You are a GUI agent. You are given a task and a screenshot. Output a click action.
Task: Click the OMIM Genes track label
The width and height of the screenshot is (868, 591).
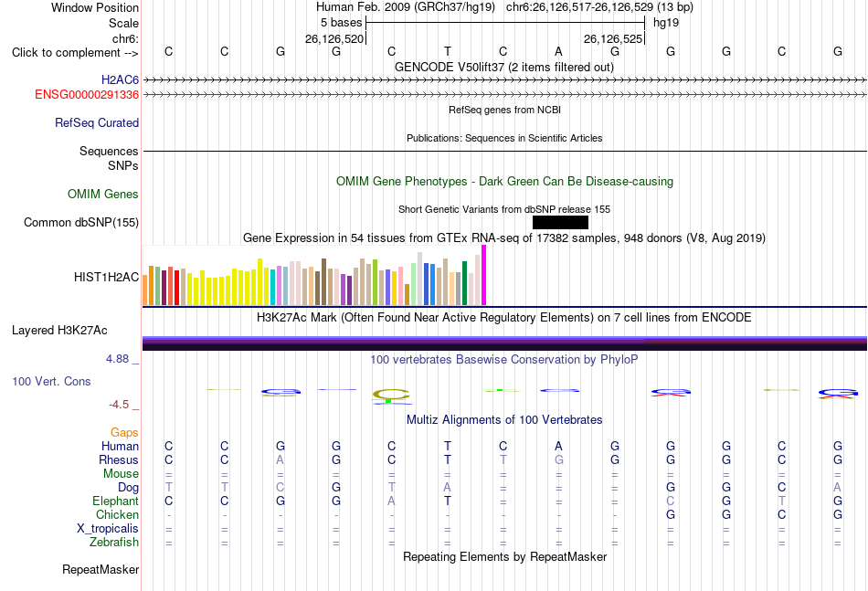[x=103, y=195]
